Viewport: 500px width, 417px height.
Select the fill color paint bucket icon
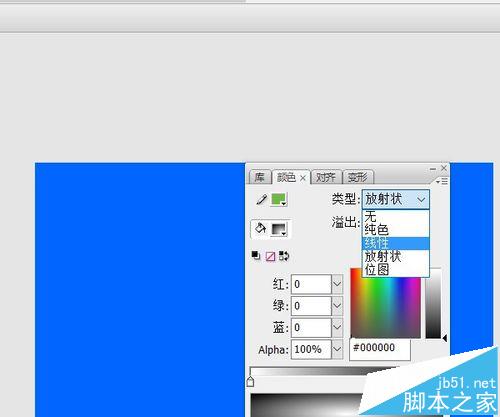coord(260,229)
